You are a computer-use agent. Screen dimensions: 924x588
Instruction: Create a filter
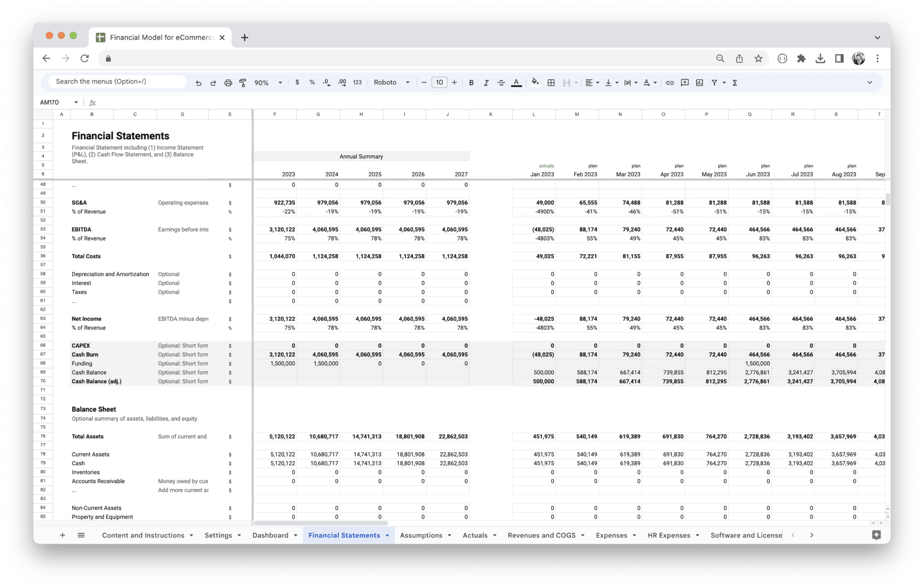point(714,82)
